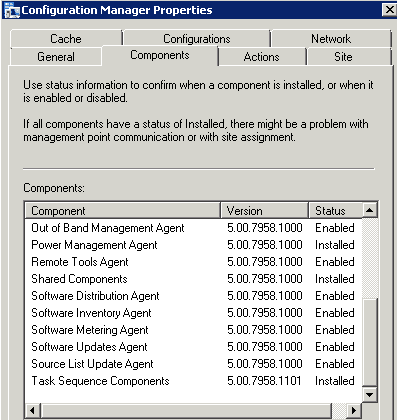Open the Configurations tab
397x420 pixels.
197,39
